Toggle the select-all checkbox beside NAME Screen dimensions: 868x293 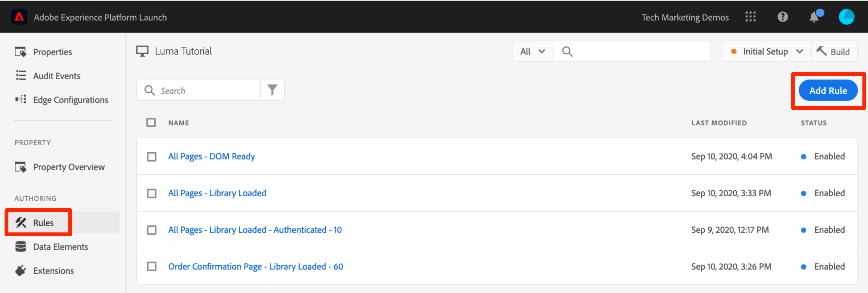pyautogui.click(x=151, y=122)
